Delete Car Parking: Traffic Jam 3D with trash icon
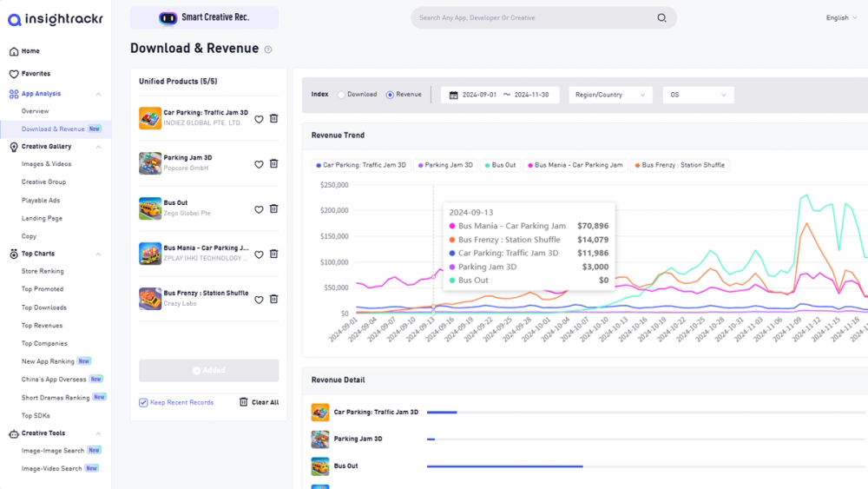Image resolution: width=868 pixels, height=489 pixels. click(x=273, y=118)
